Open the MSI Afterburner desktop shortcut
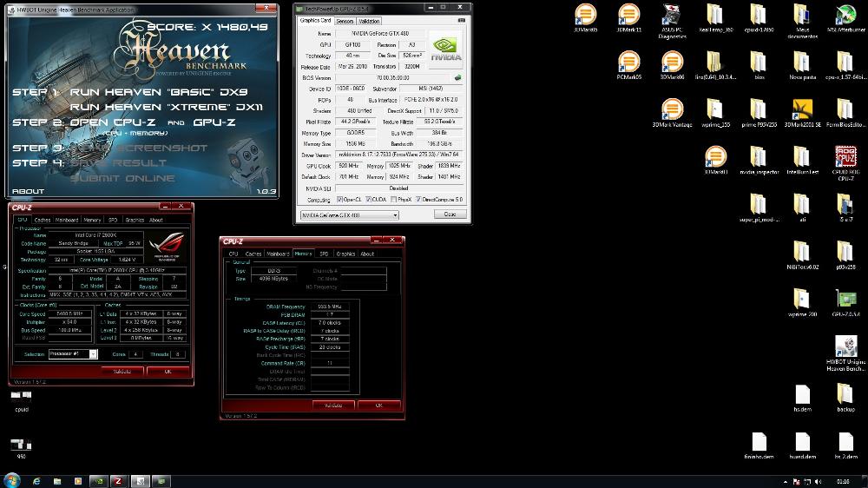868x488 pixels. tap(845, 17)
